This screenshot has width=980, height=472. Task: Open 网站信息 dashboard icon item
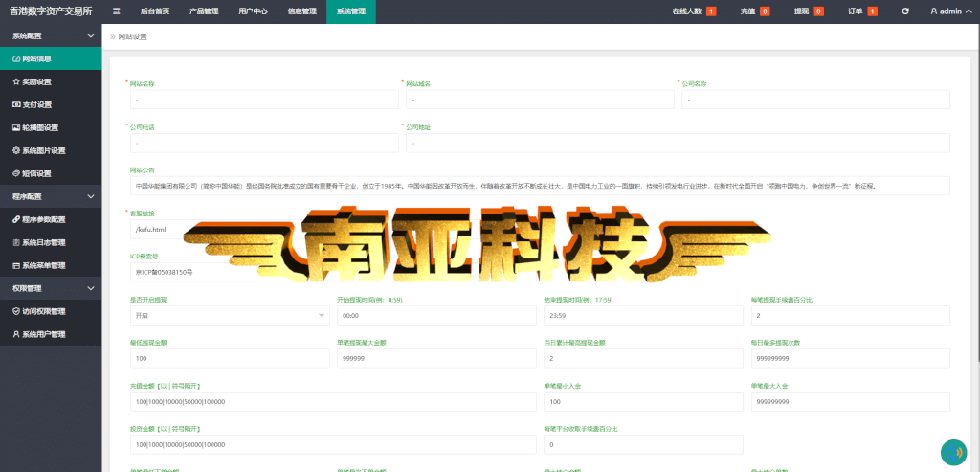coord(51,58)
